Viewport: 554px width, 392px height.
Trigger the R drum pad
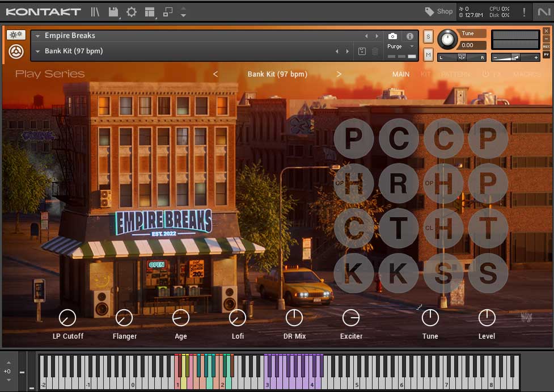pyautogui.click(x=399, y=183)
